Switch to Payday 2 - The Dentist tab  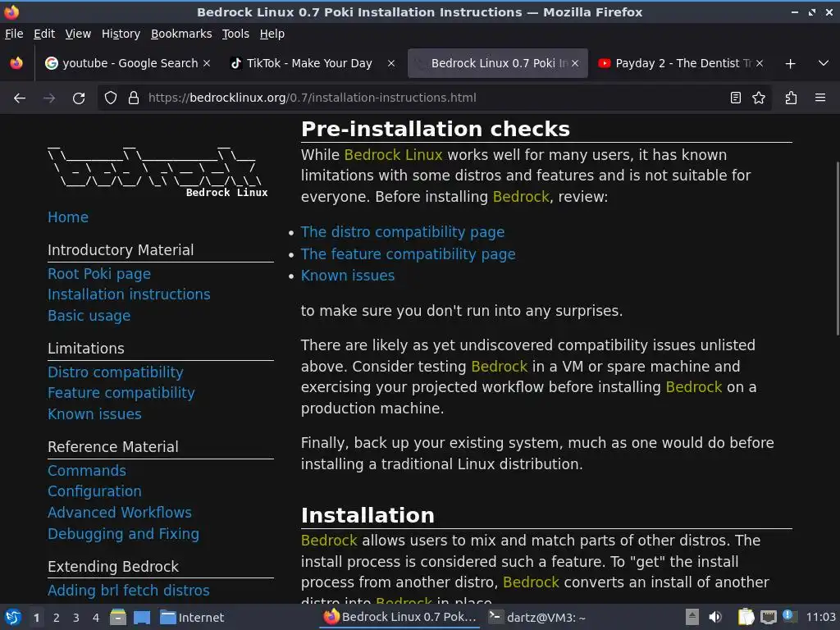tap(680, 63)
